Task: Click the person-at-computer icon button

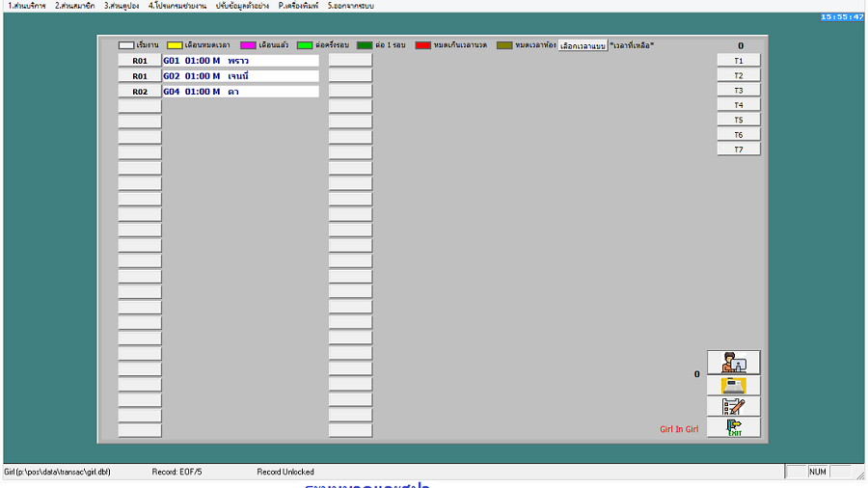Action: (733, 363)
